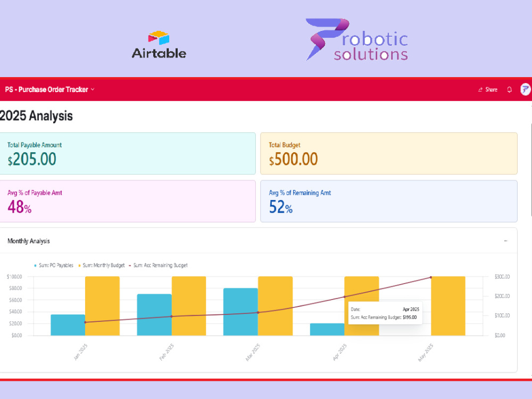This screenshot has width=532, height=399.
Task: Click the May 2025 yellow budget bar
Action: [x=448, y=306]
